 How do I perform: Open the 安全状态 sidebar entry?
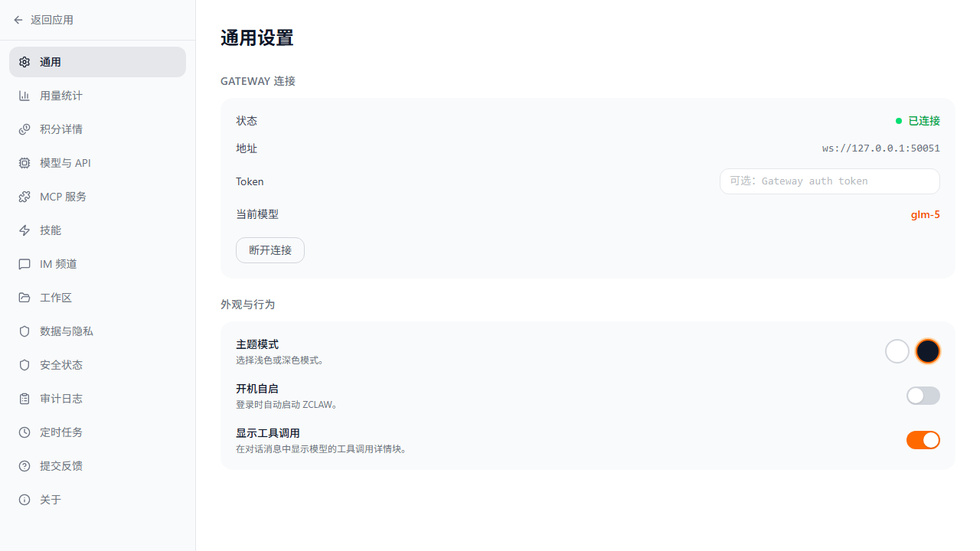[x=61, y=365]
